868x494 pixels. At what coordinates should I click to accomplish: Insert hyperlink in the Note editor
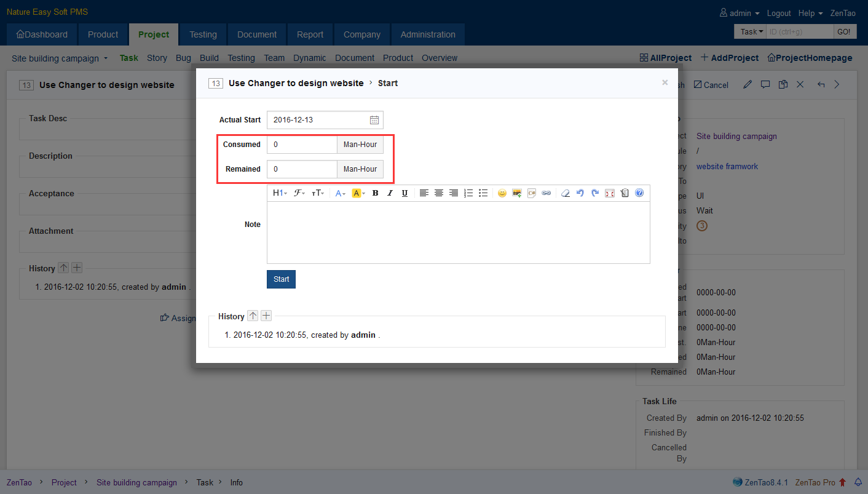tap(546, 193)
